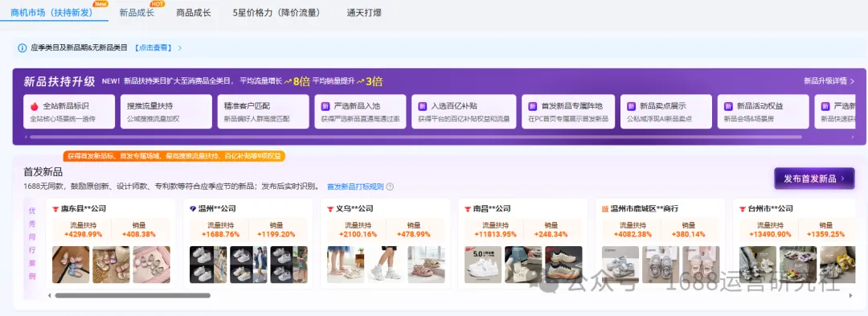Click the badge icon before 义乌**公司
The image size is (868, 316).
click(x=330, y=208)
